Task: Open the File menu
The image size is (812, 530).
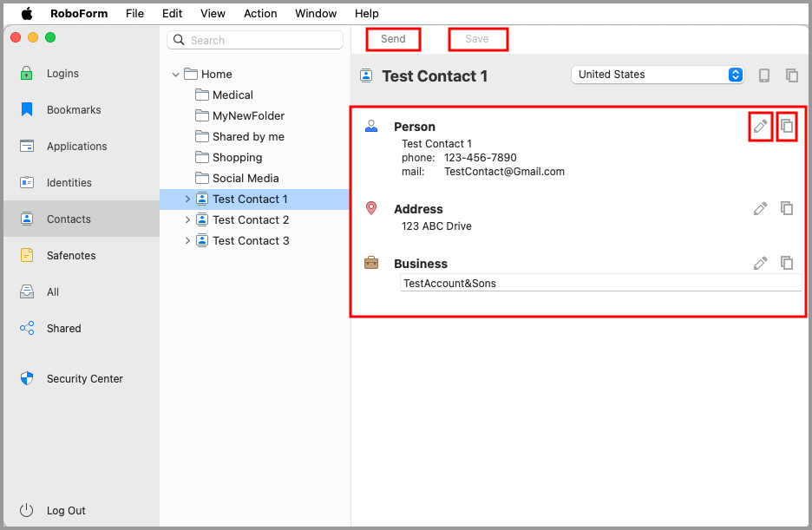Action: click(x=134, y=14)
